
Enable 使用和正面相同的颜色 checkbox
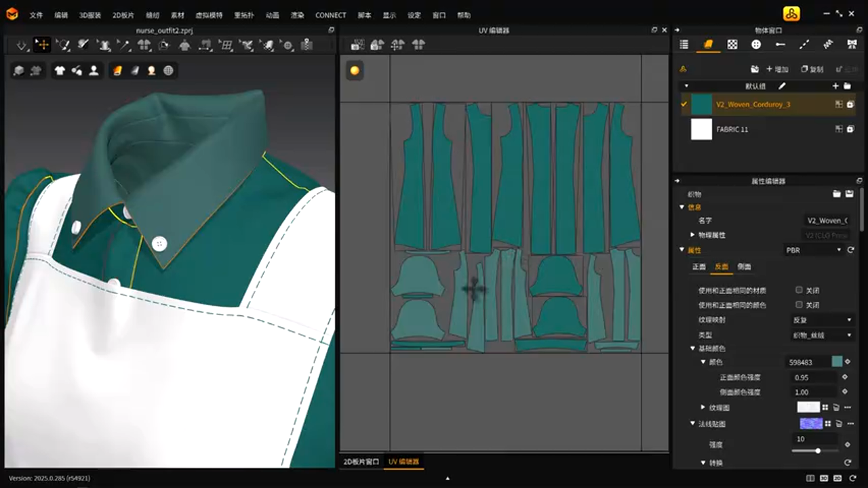[x=799, y=305]
